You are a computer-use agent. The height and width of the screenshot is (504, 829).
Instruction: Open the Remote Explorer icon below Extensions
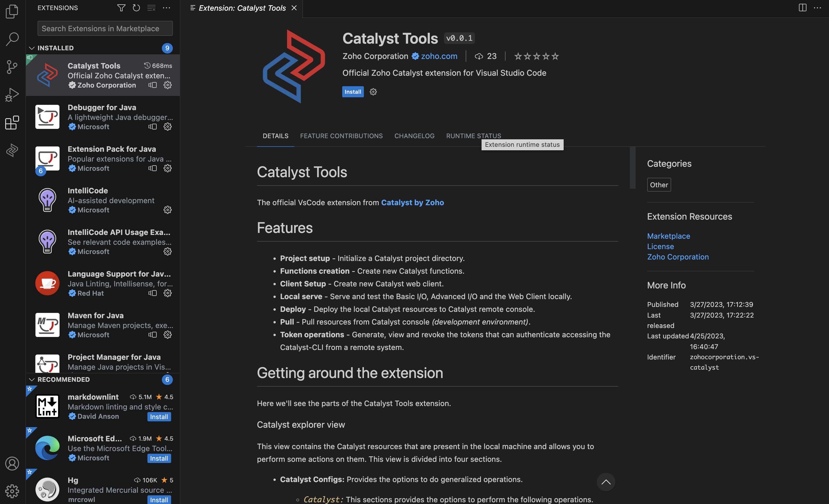[x=12, y=150]
